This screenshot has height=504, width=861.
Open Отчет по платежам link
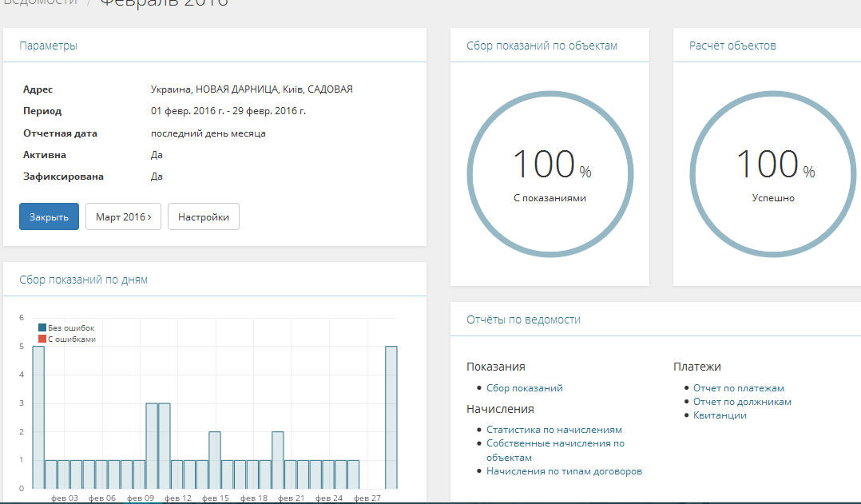coord(738,388)
